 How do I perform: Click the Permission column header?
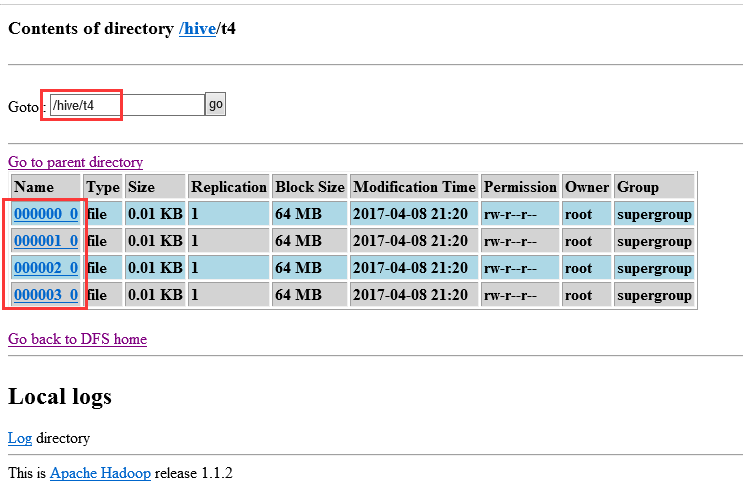click(x=520, y=186)
